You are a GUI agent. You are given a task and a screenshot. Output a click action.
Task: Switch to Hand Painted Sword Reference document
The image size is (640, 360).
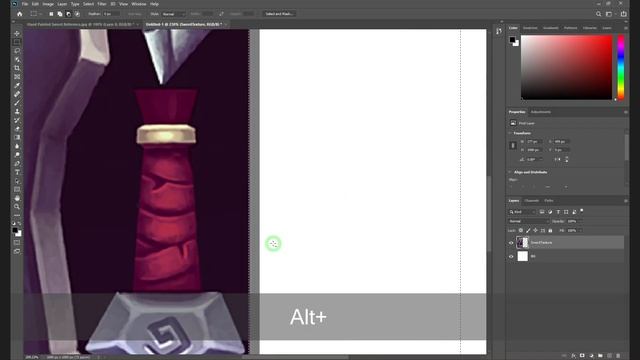(x=81, y=24)
